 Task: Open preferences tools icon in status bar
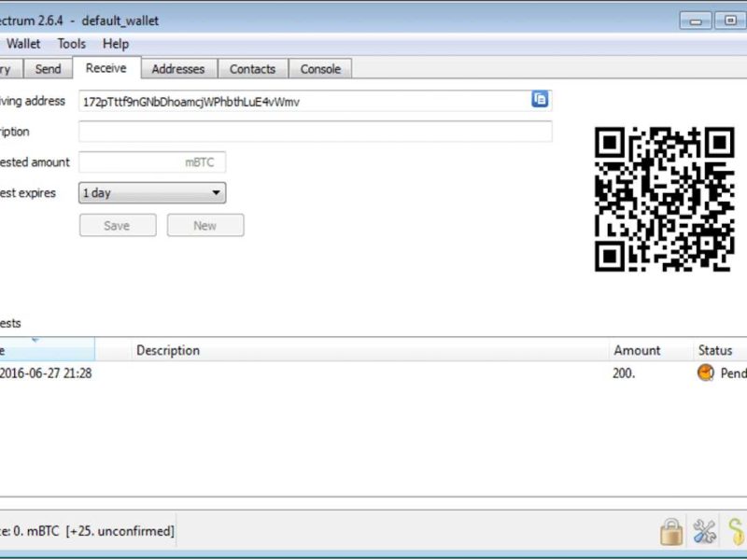pyautogui.click(x=705, y=531)
